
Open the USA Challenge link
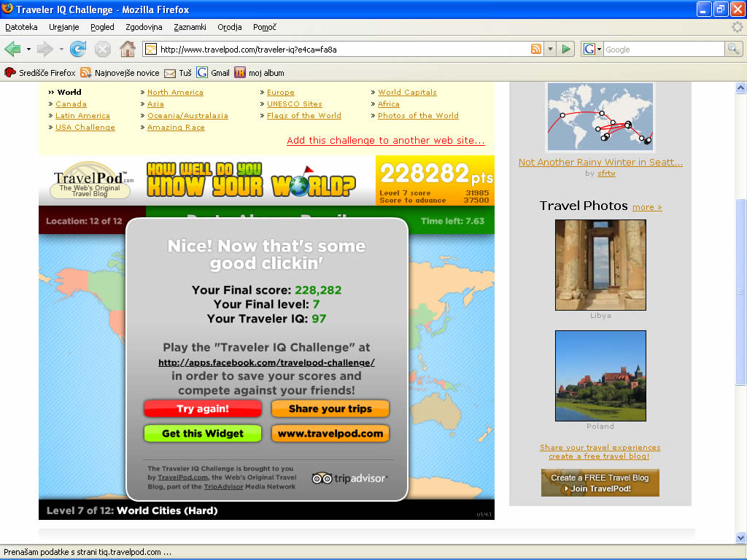pos(85,127)
